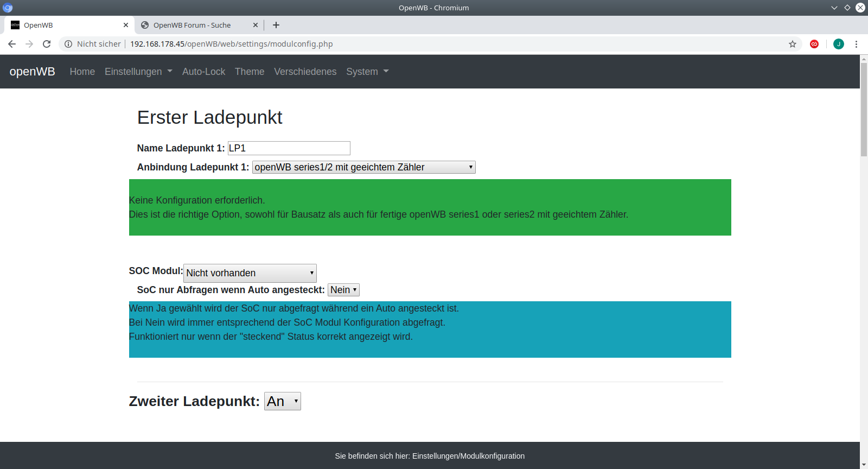This screenshot has width=868, height=469.
Task: Click scrollbar down arrow
Action: coord(864,465)
